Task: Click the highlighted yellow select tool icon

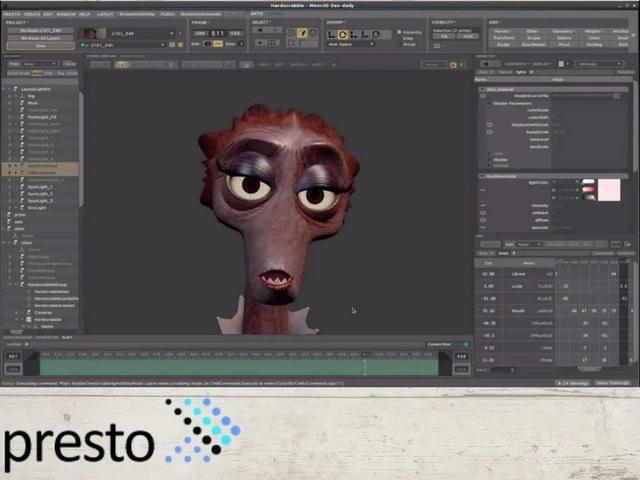Action: pos(301,33)
